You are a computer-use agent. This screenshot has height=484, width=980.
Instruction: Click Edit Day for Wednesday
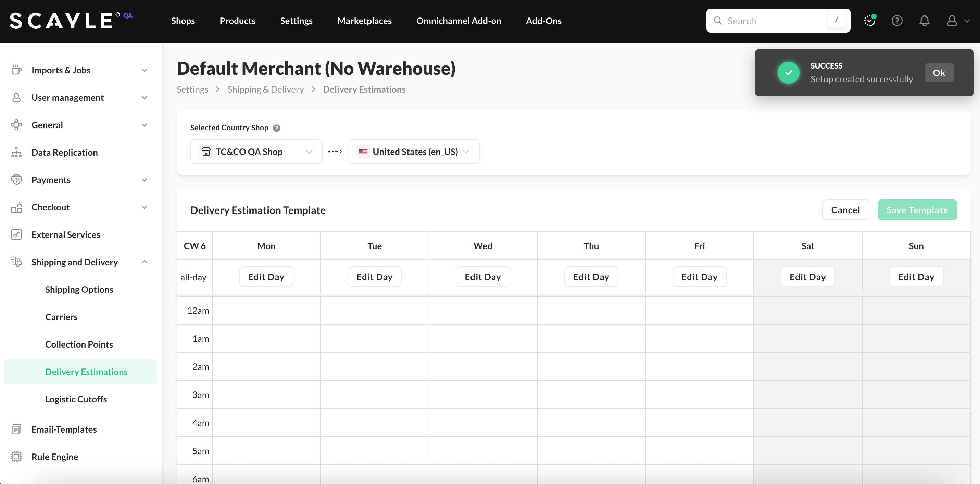click(482, 277)
